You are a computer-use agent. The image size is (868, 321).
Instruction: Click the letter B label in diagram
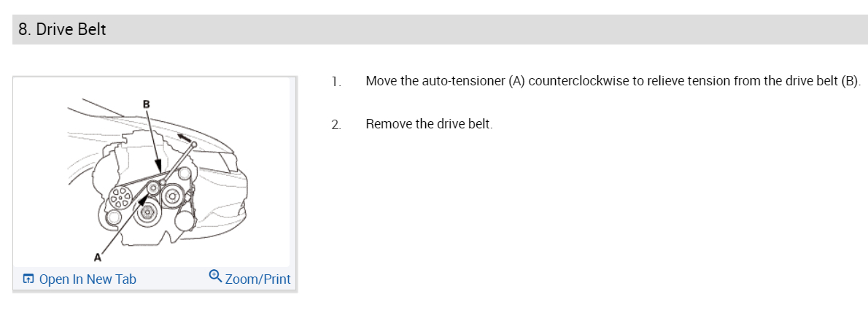tap(146, 104)
